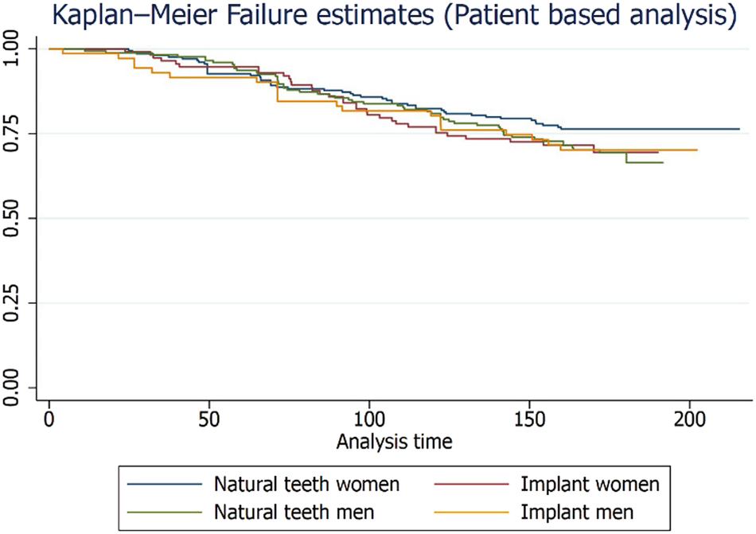756x534 pixels.
Task: Click the 150 tick on the x-axis
Action: point(528,419)
